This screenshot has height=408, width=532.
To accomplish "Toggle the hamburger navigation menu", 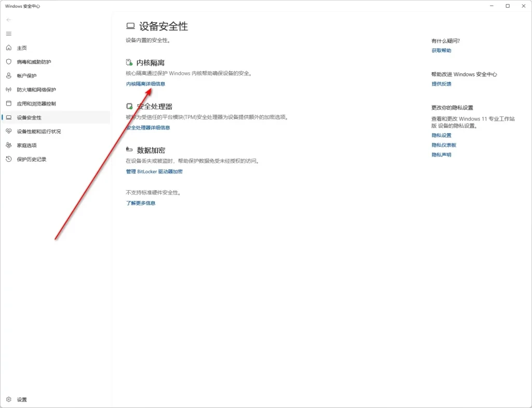I will (x=8, y=34).
